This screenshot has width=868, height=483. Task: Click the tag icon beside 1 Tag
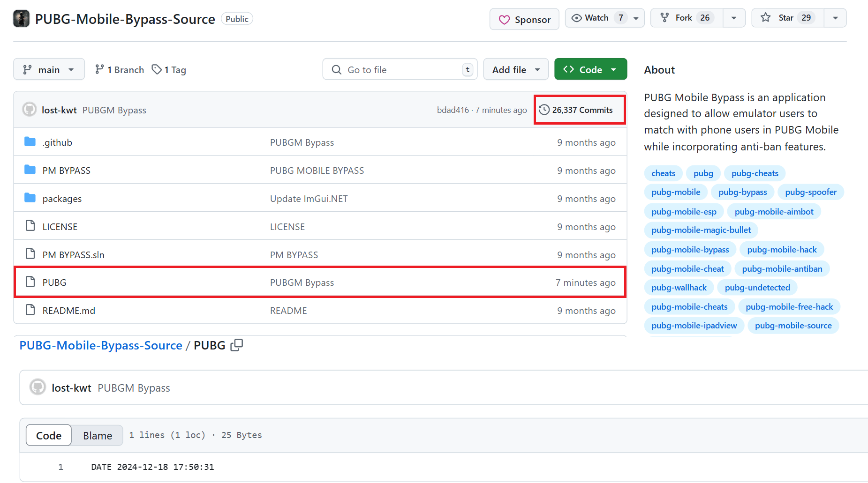coord(156,69)
